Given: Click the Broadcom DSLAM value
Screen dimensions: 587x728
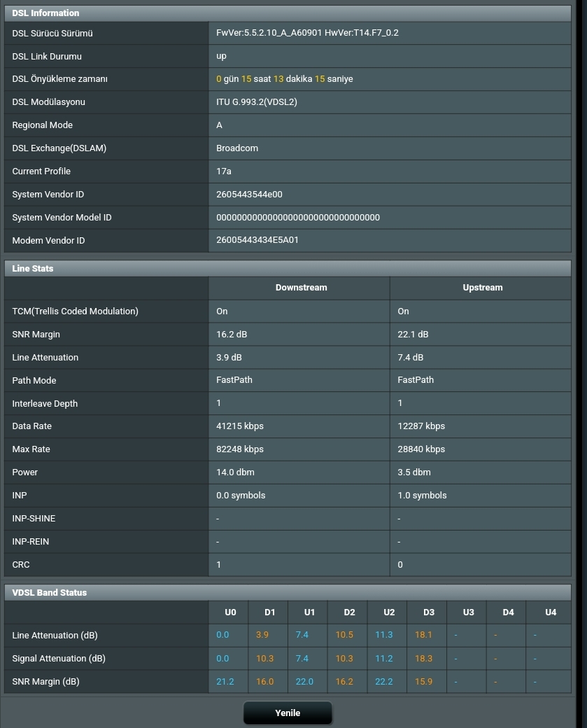Looking at the screenshot, I should pyautogui.click(x=237, y=148).
